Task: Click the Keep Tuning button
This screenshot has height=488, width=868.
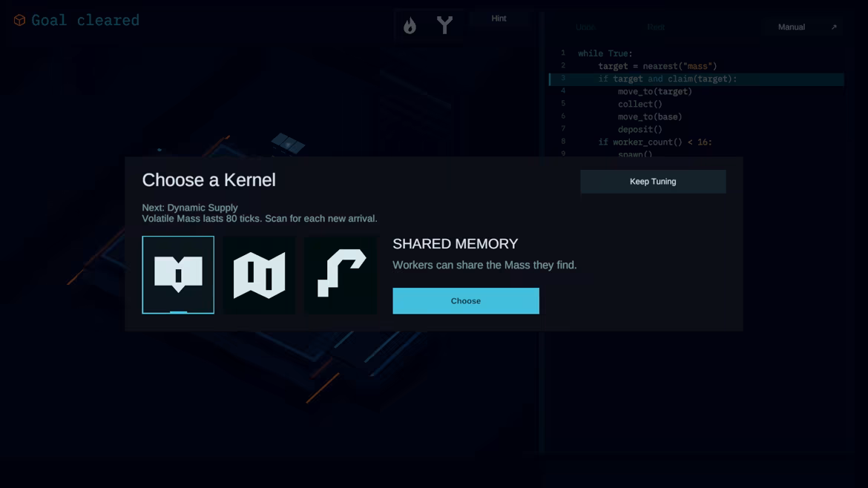Action: pos(653,182)
